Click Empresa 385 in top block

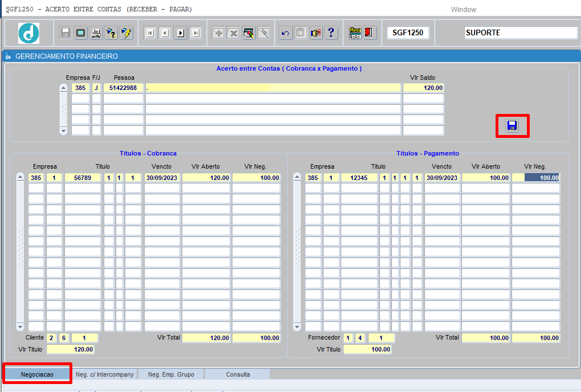80,88
